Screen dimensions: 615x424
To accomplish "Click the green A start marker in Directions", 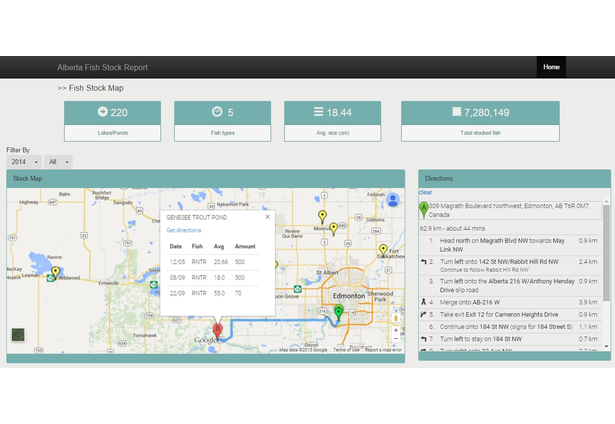I will tap(424, 210).
